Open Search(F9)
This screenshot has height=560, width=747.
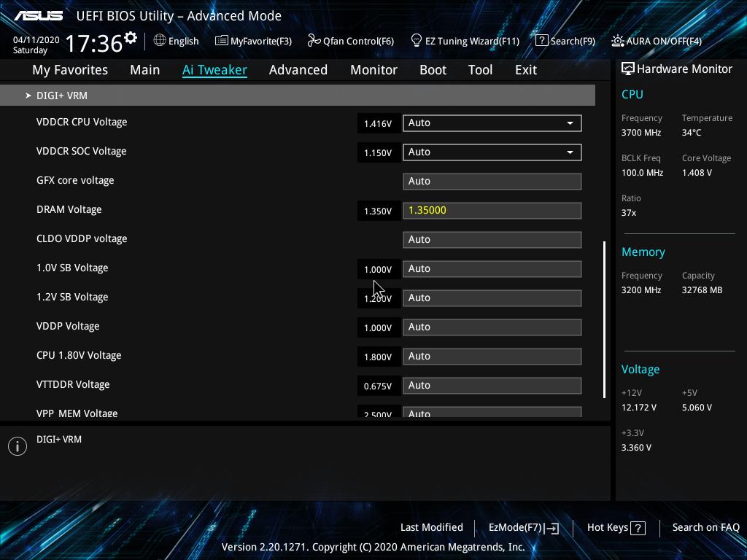(x=565, y=41)
